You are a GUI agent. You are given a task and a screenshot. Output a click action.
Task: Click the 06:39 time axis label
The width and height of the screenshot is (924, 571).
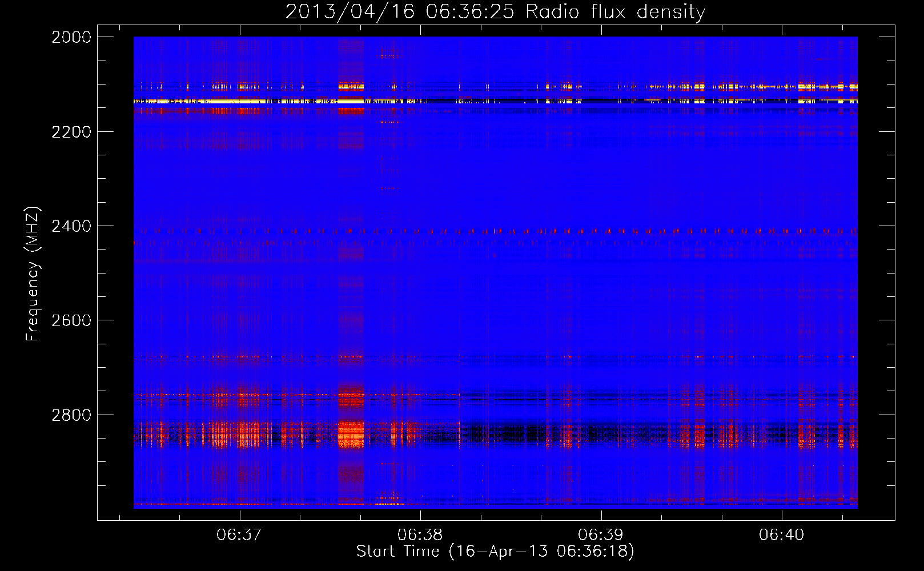tap(601, 535)
